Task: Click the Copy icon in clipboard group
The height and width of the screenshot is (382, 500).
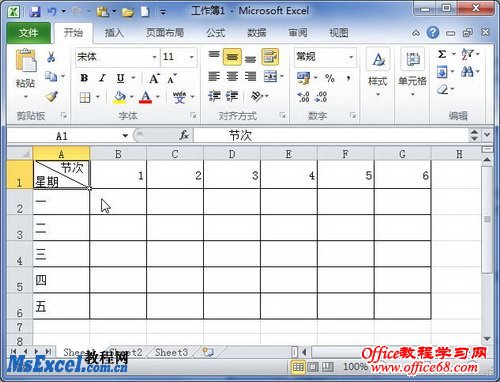Action: [x=51, y=77]
